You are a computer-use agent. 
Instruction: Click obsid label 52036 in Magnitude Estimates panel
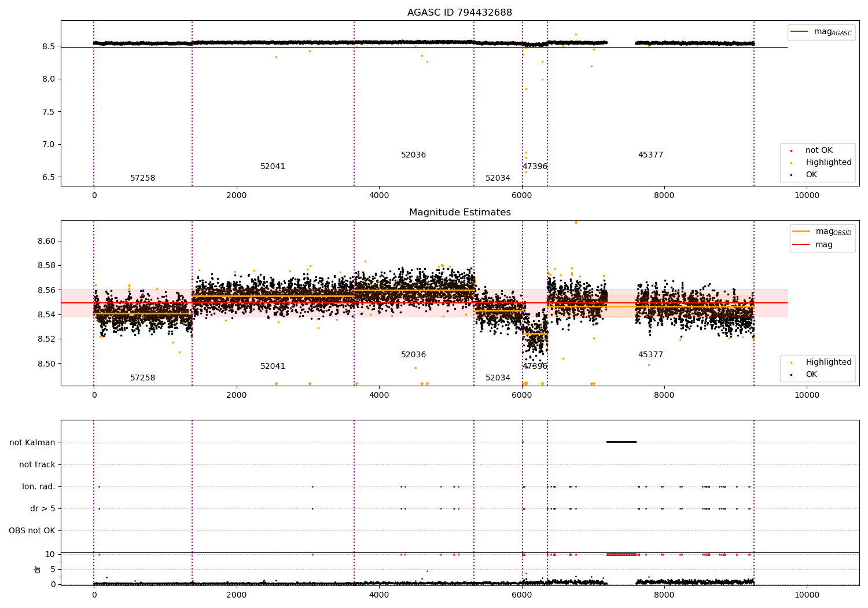click(x=413, y=355)
